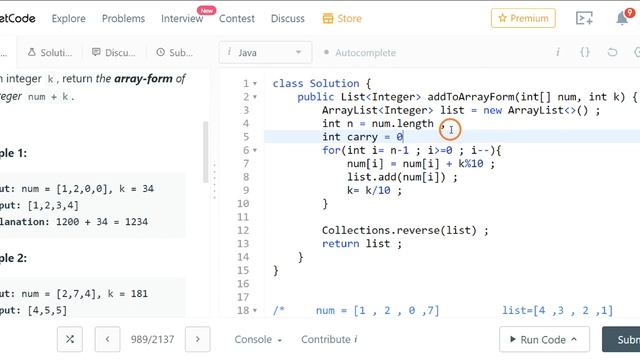Click 'Collections.reverse(list) ;' on line 12
This screenshot has width=640, height=360.
pos(405,231)
